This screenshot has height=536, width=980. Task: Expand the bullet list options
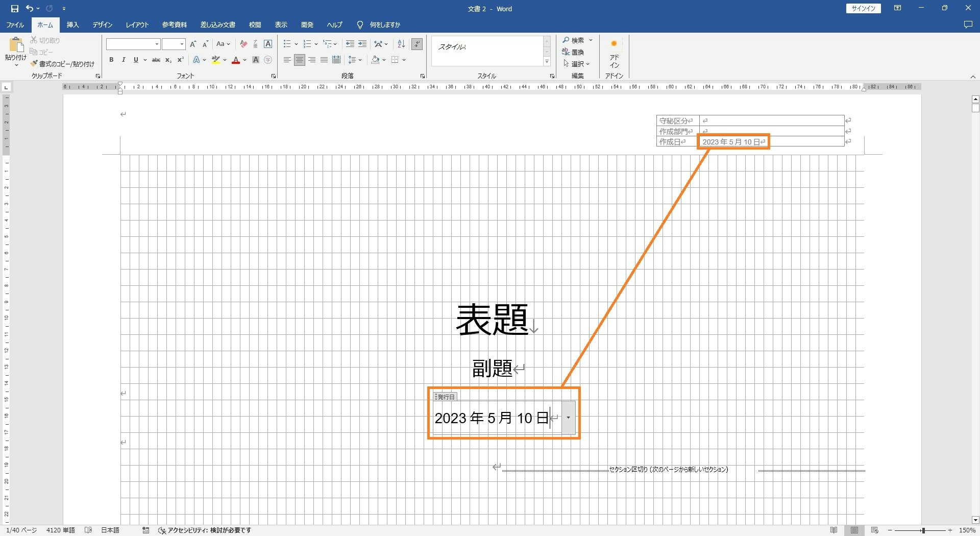pos(296,44)
